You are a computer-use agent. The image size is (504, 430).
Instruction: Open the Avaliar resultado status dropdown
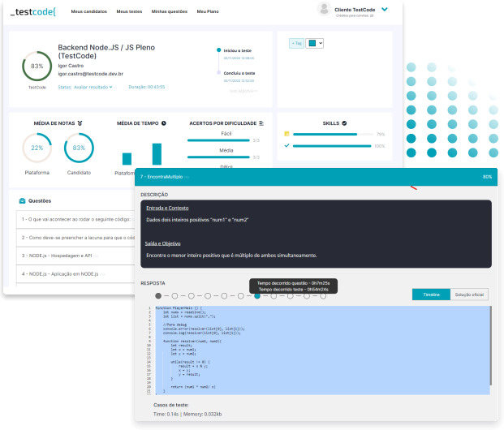(93, 86)
